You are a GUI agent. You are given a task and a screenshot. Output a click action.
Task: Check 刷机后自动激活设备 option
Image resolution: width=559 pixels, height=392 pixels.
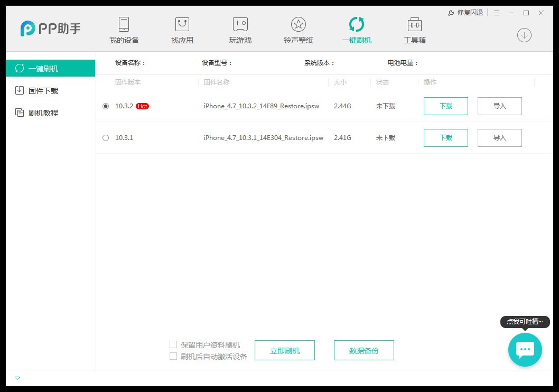[173, 356]
